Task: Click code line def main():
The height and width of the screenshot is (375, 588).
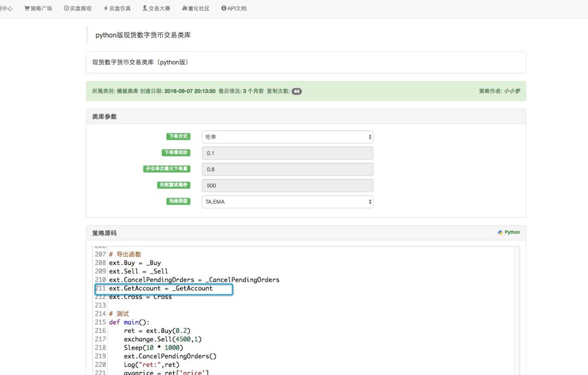Action: tap(129, 323)
